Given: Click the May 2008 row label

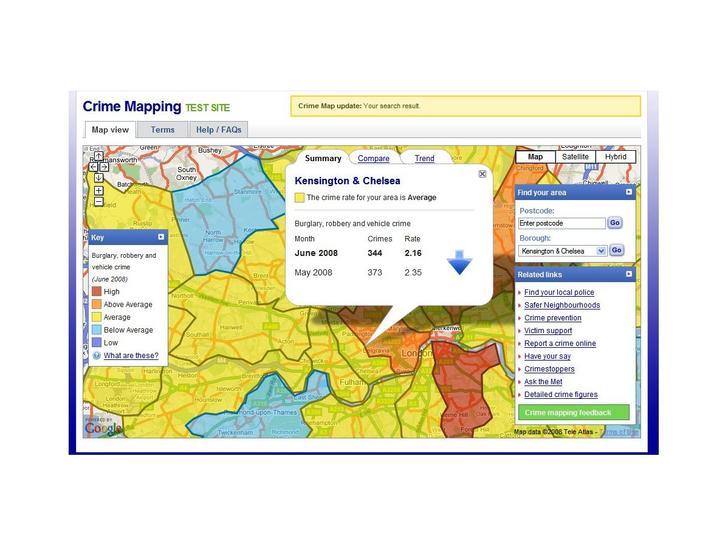Looking at the screenshot, I should [313, 273].
